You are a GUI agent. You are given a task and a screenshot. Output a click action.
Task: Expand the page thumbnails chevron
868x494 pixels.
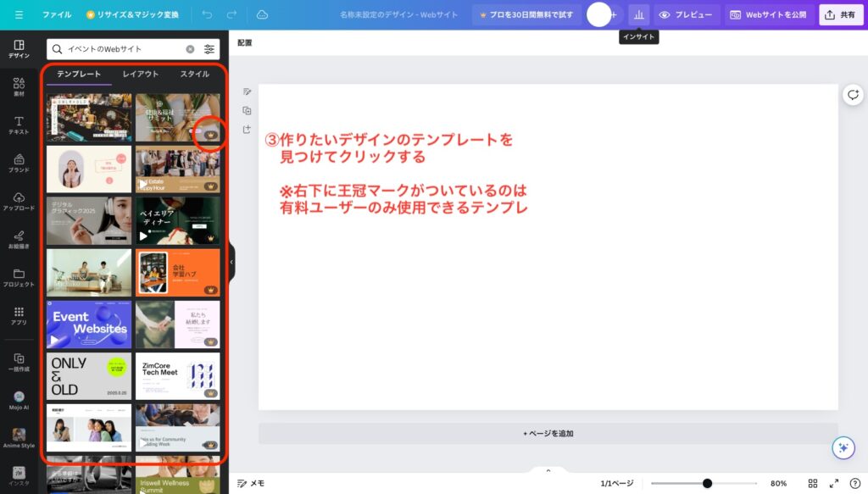click(548, 471)
